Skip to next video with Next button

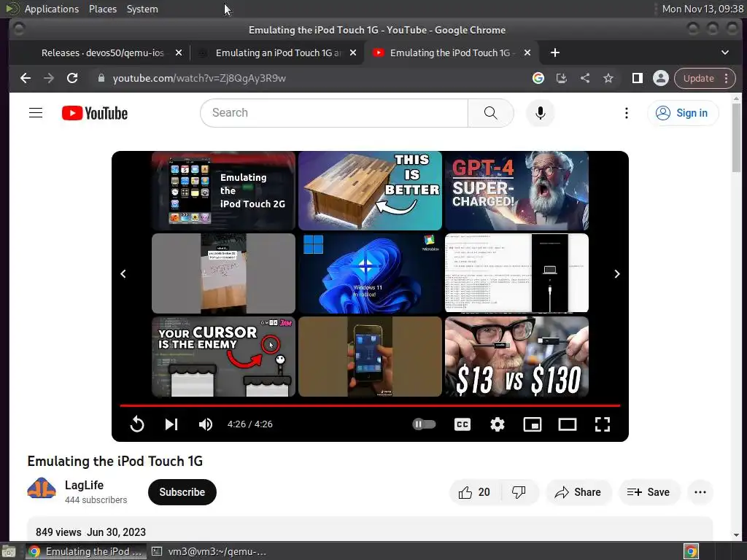(171, 424)
